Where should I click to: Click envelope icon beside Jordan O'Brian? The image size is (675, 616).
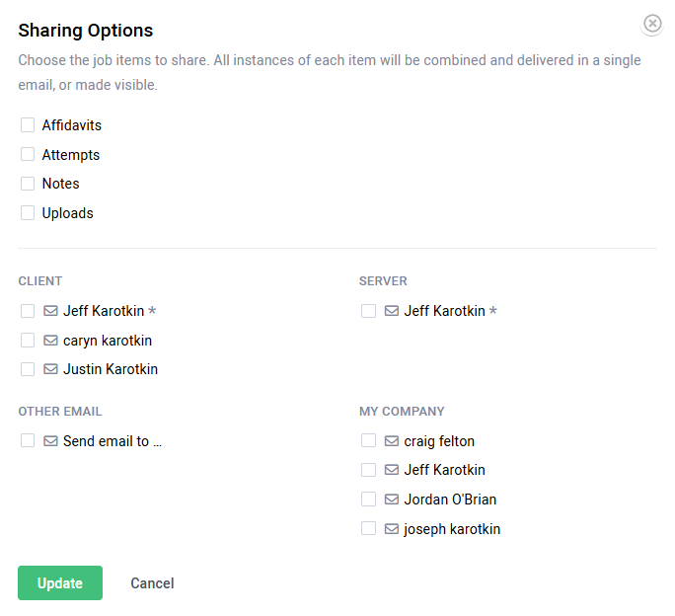[x=392, y=500]
